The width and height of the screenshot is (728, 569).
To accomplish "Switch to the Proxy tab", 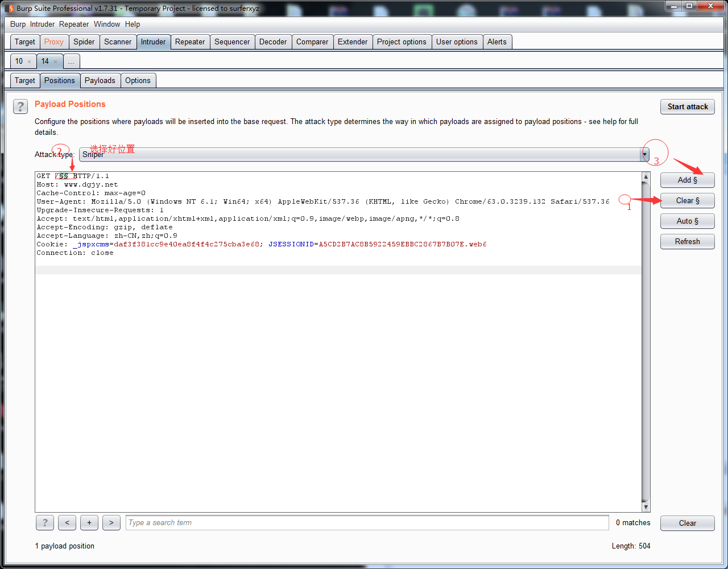I will (54, 42).
